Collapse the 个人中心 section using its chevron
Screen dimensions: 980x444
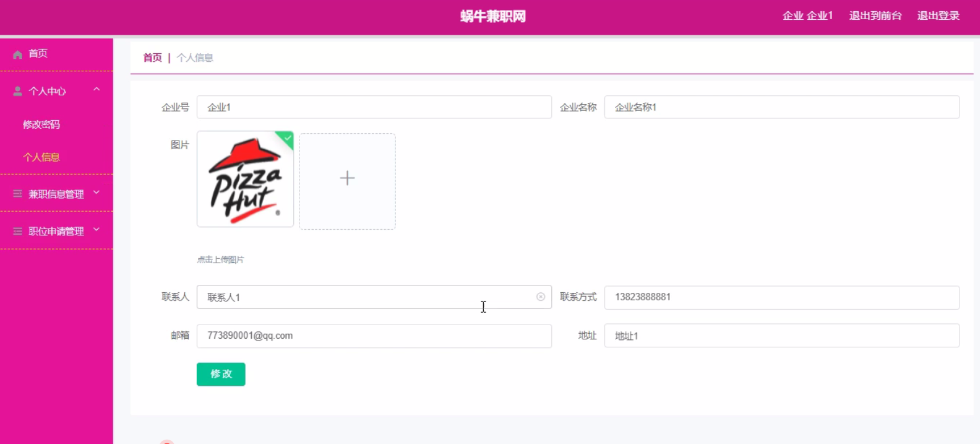tap(97, 90)
